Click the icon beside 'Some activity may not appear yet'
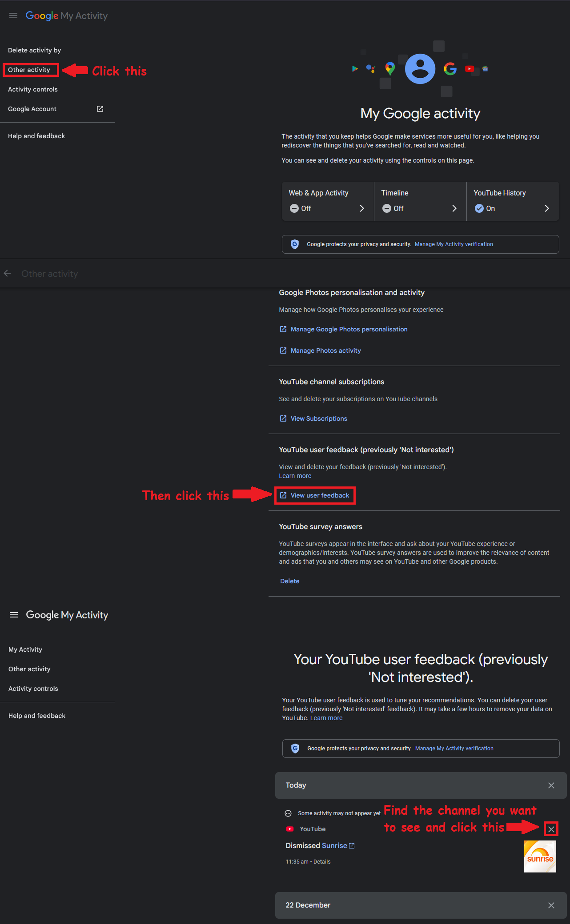This screenshot has height=924, width=570. [288, 813]
